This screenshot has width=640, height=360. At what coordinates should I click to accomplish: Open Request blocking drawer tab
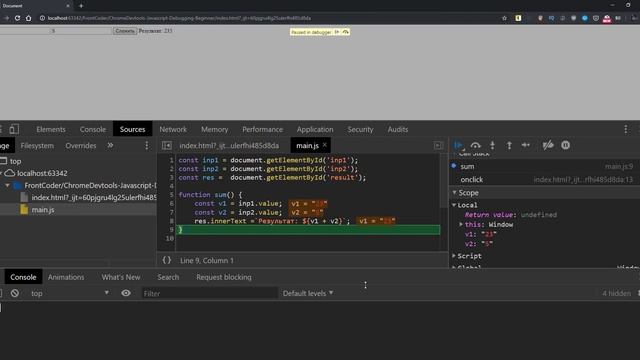(224, 277)
